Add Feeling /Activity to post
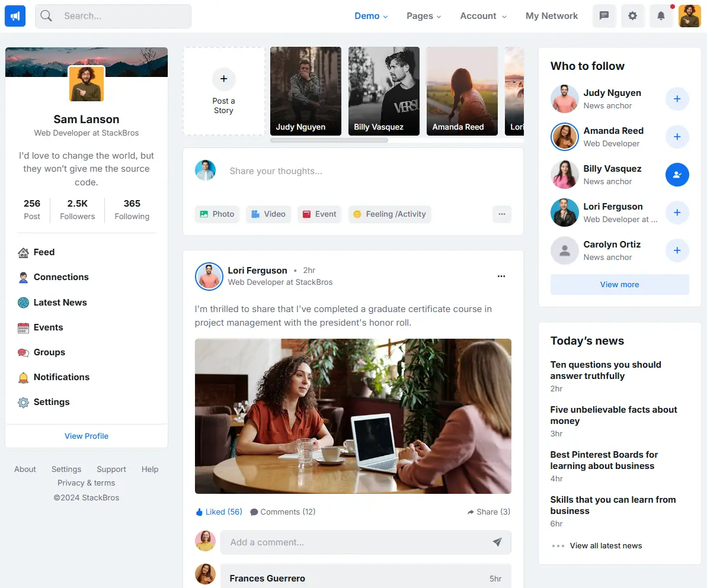 tap(389, 214)
